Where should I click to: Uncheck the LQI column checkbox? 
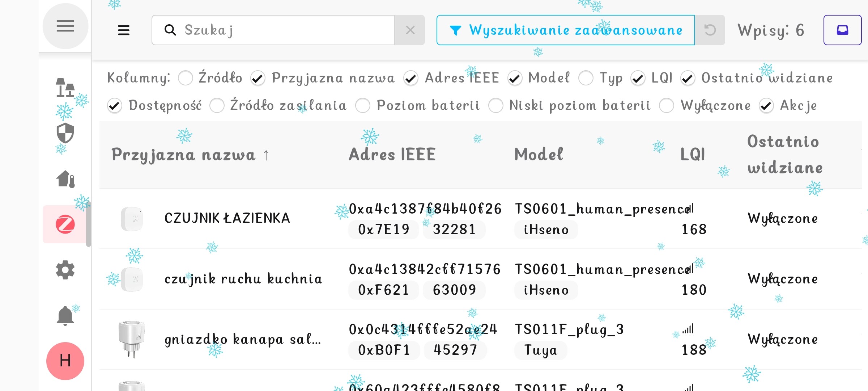638,78
